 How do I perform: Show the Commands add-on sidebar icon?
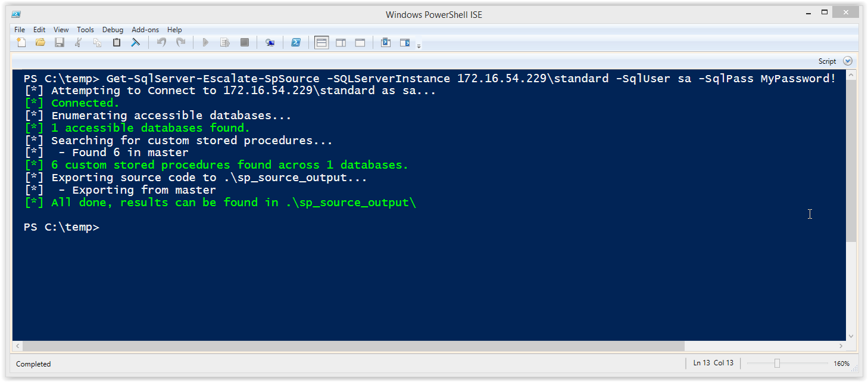point(404,42)
